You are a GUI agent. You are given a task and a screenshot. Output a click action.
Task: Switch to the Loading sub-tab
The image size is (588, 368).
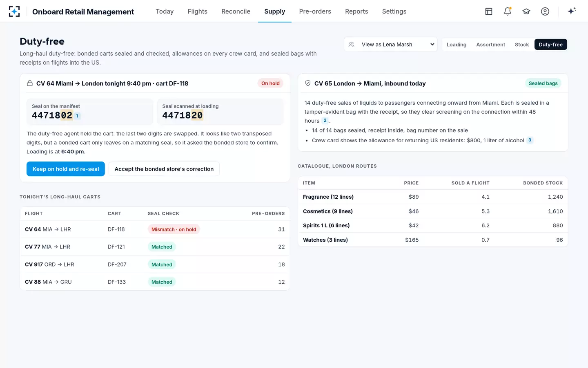pyautogui.click(x=457, y=45)
